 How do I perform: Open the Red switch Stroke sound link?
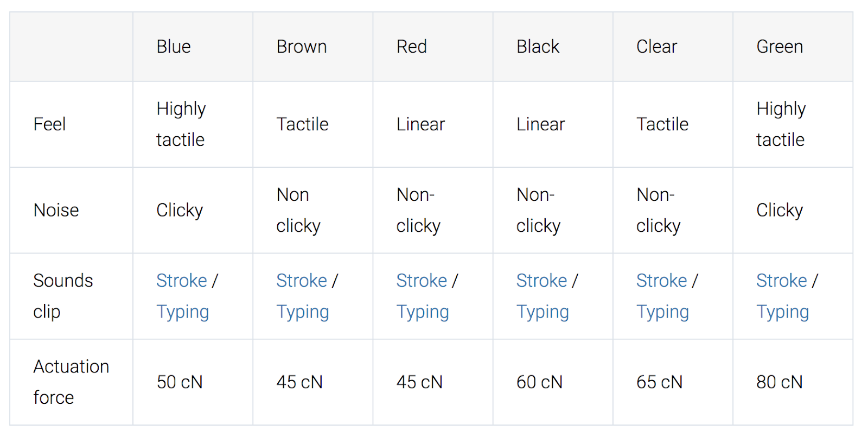pyautogui.click(x=422, y=281)
